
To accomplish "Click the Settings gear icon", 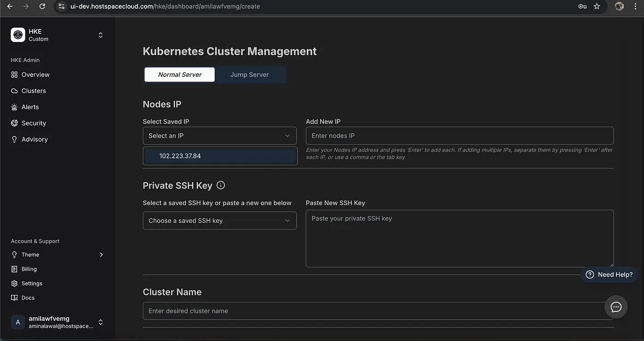I will [x=14, y=283].
